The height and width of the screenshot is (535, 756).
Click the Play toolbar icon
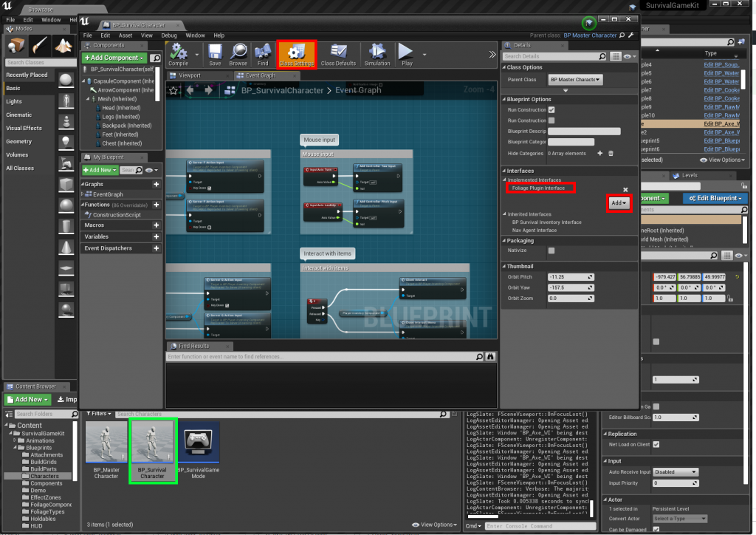407,55
